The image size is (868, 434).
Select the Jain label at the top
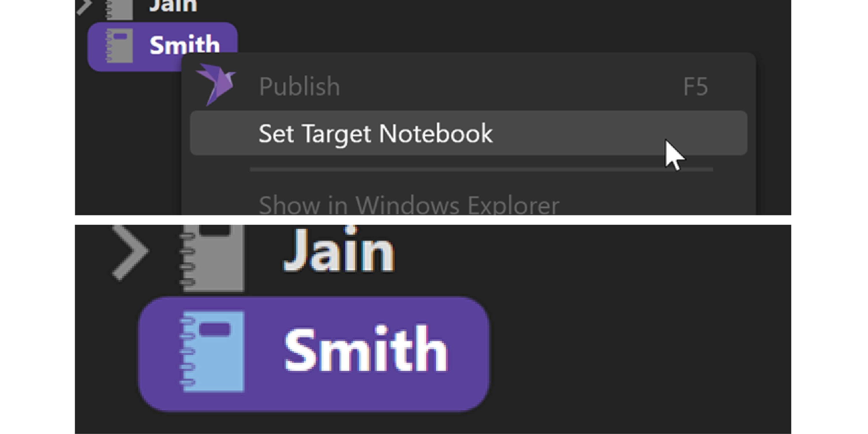coord(173,6)
